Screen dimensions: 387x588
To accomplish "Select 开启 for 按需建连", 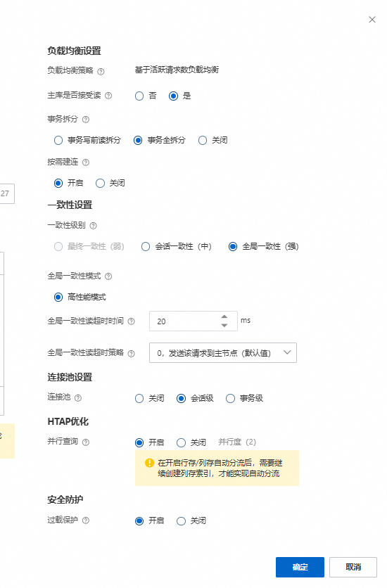I will point(58,183).
